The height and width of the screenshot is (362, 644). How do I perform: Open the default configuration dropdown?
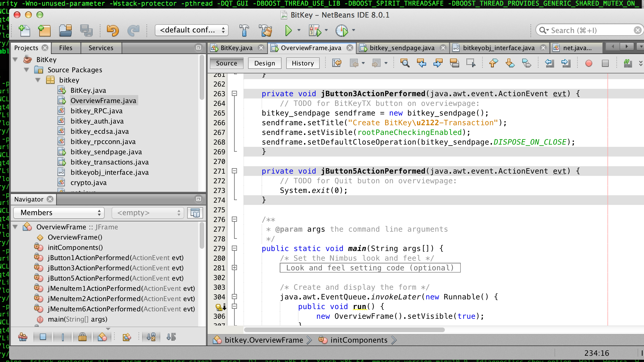[192, 30]
